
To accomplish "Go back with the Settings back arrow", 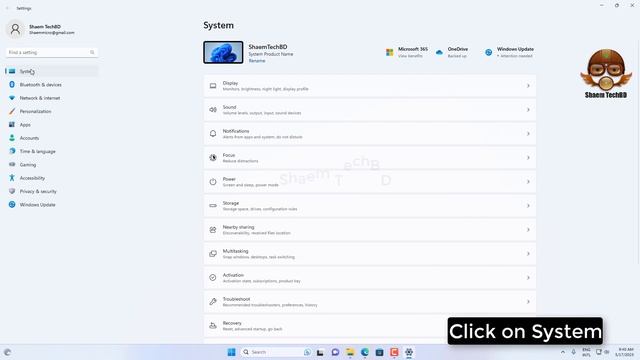I will (x=7, y=8).
